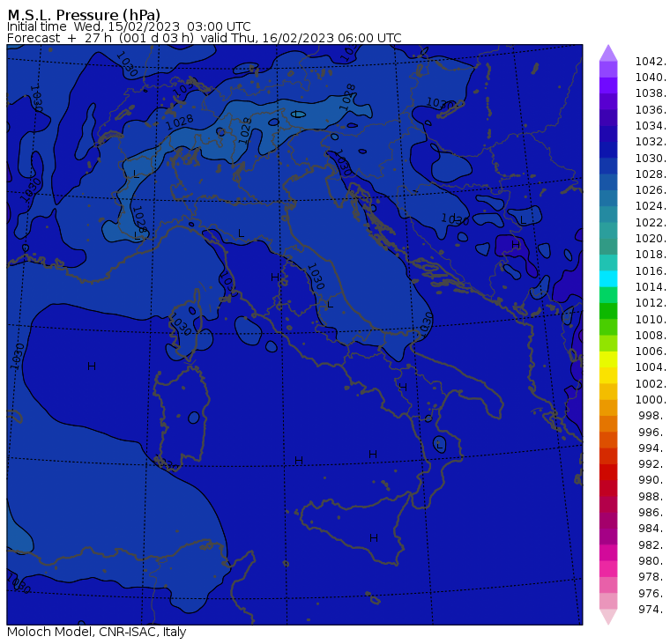This screenshot has height=644, width=670.
Task: Click the 996 legend label
Action: coord(652,433)
